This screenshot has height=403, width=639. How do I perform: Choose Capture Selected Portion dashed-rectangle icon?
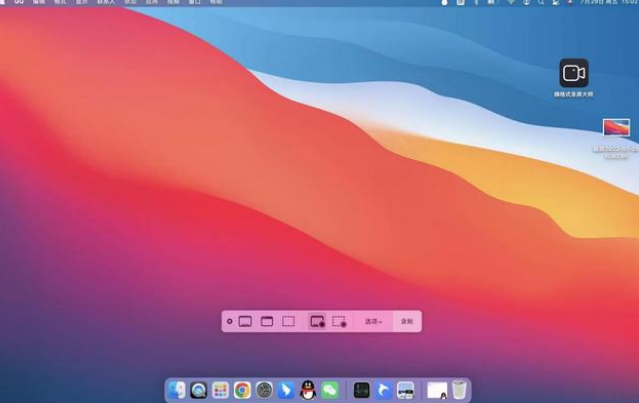click(x=288, y=321)
